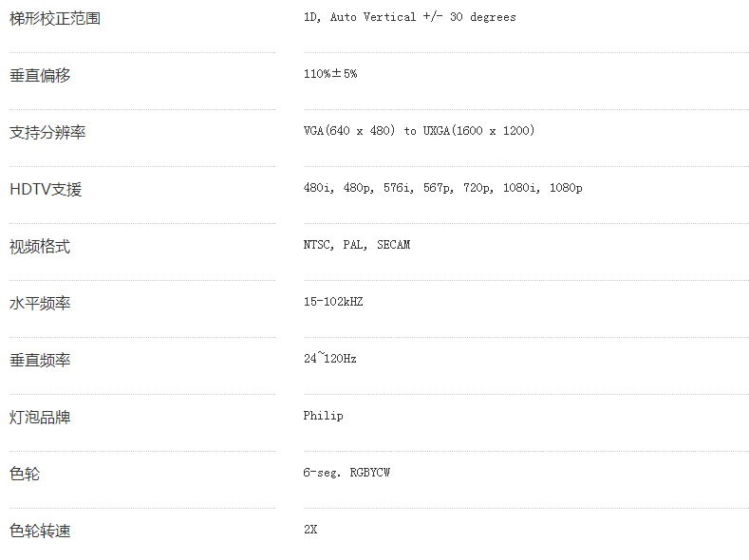This screenshot has height=560, width=749.
Task: Select the Philip lamp brand value
Action: (324, 416)
